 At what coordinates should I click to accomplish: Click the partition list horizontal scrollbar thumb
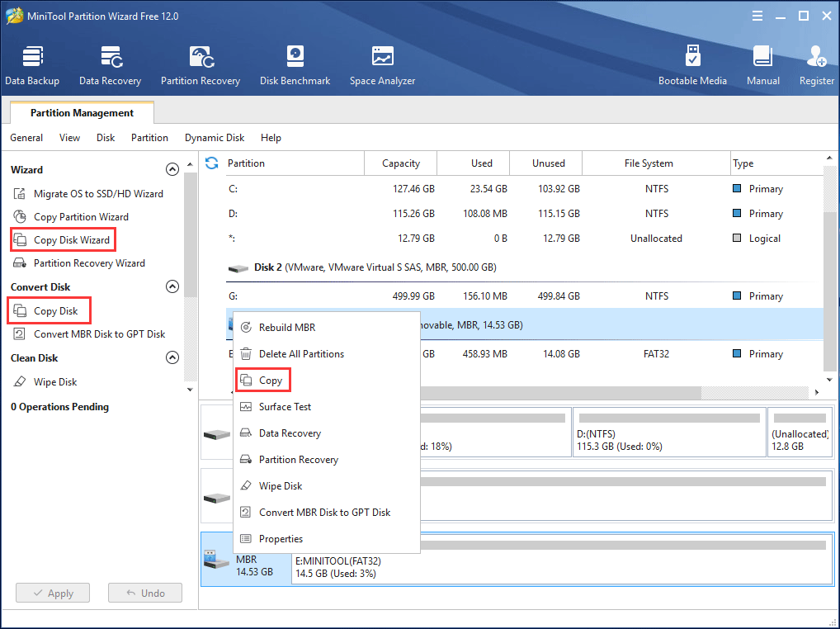click(560, 393)
